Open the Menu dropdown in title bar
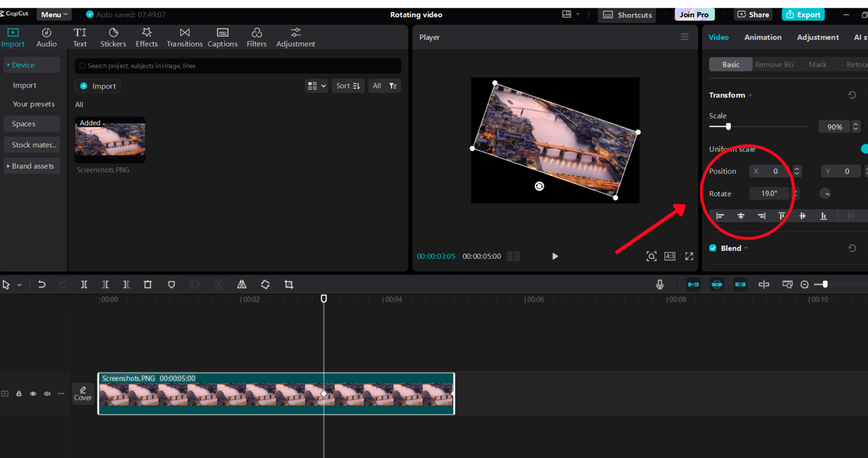This screenshot has height=458, width=868. pyautogui.click(x=54, y=14)
